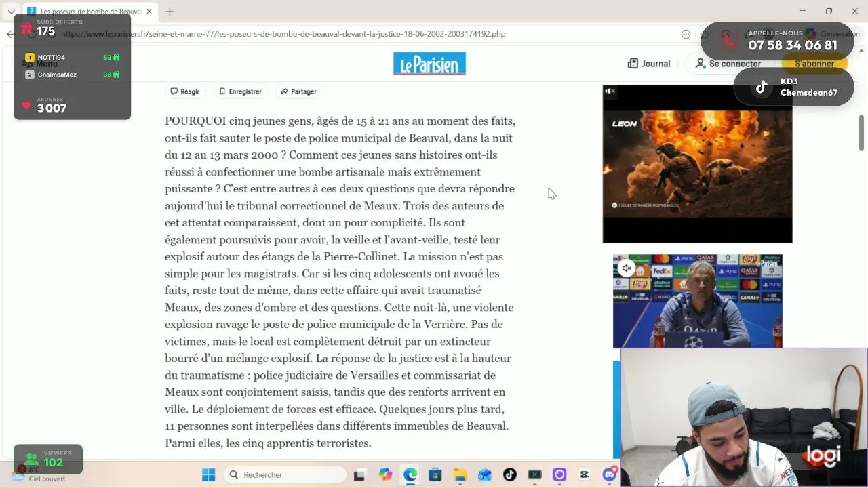This screenshot has width=868, height=488.
Task: Click the viewers count 102 widget
Action: coord(48,460)
